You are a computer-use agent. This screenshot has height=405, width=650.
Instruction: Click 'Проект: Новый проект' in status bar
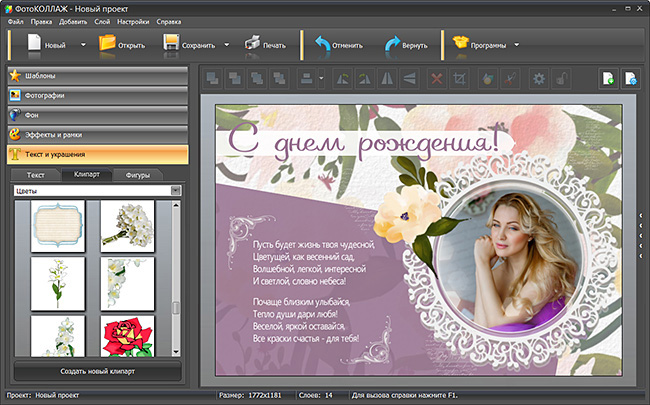coord(43,395)
